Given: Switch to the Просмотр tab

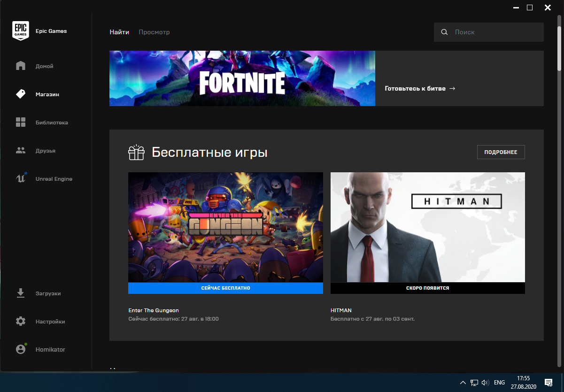Looking at the screenshot, I should pos(154,32).
